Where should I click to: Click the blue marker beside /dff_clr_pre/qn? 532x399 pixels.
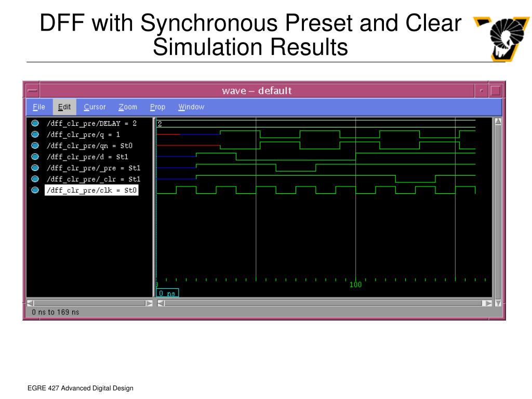35,145
